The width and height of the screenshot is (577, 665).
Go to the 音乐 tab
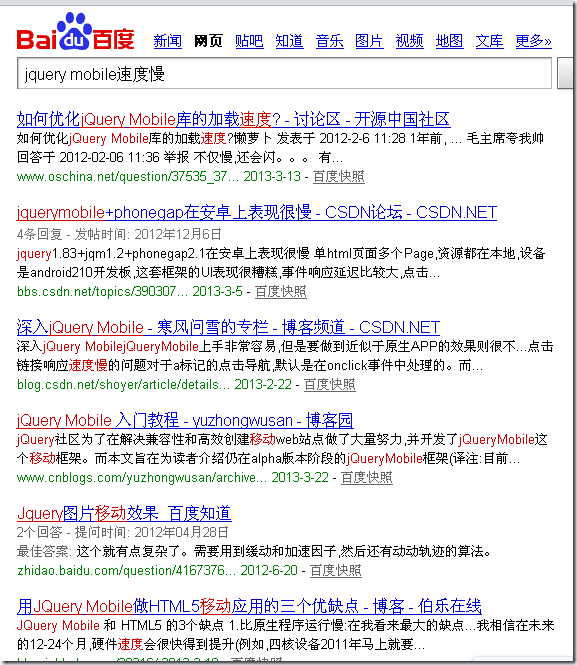coord(329,41)
